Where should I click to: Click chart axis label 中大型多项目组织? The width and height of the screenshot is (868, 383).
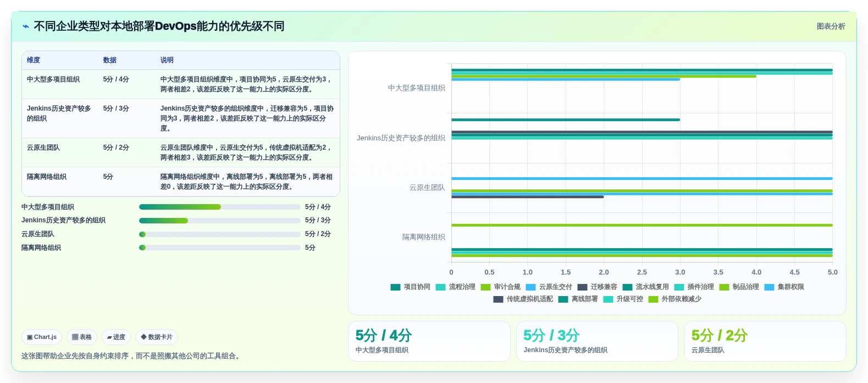(x=417, y=88)
